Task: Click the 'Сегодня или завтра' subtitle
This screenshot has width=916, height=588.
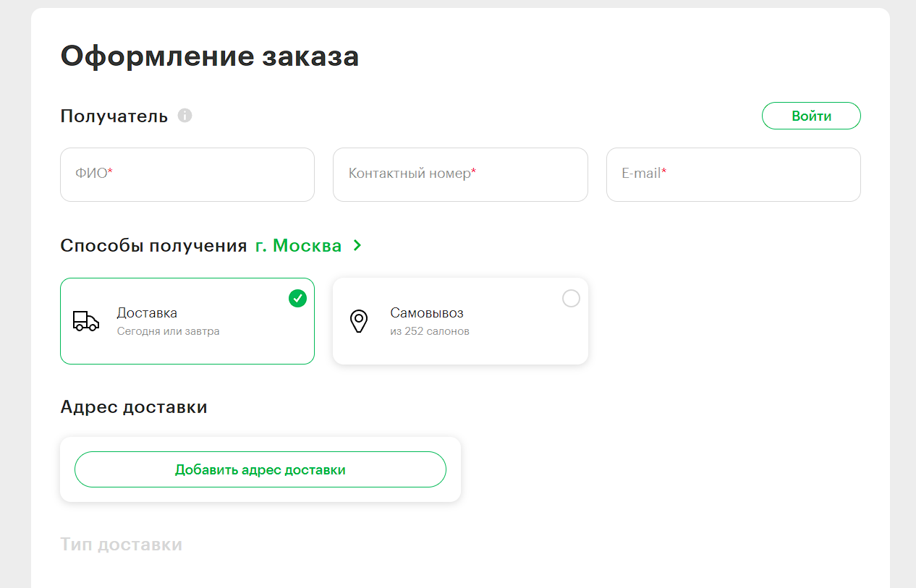Action: point(168,332)
